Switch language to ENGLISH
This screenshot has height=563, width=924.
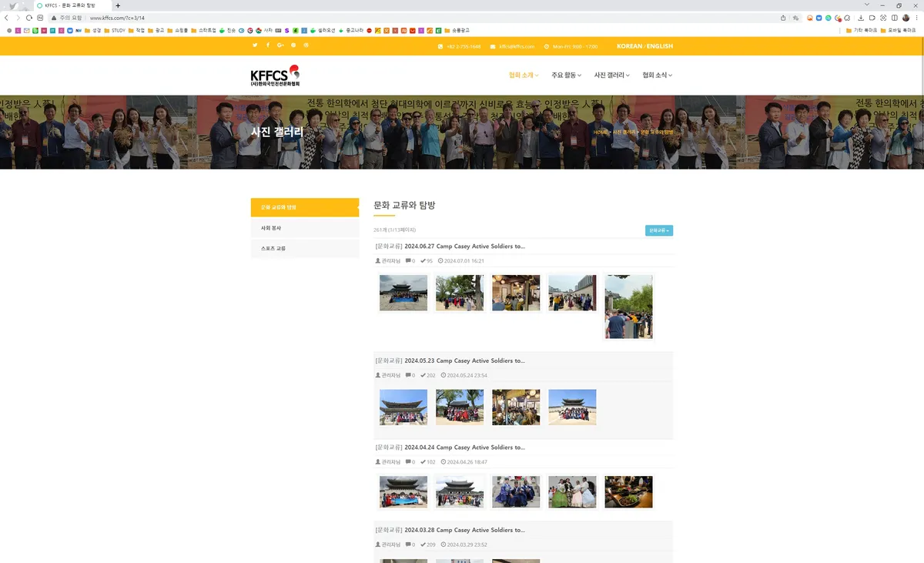click(x=660, y=46)
